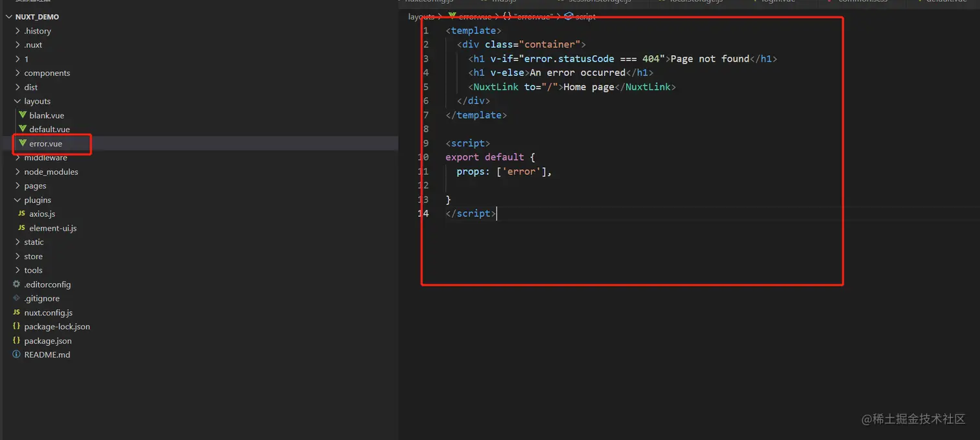
Task: Click the cube icon before script breadcrumb
Action: click(568, 17)
